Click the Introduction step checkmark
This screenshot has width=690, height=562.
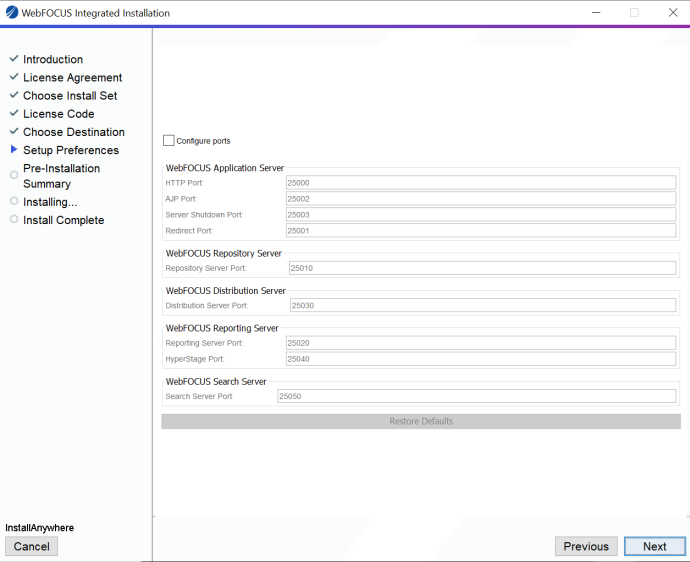click(14, 59)
